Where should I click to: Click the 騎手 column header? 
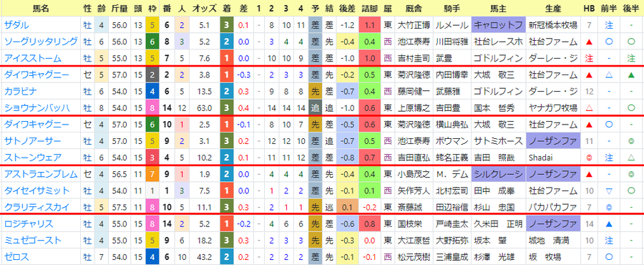452,8
